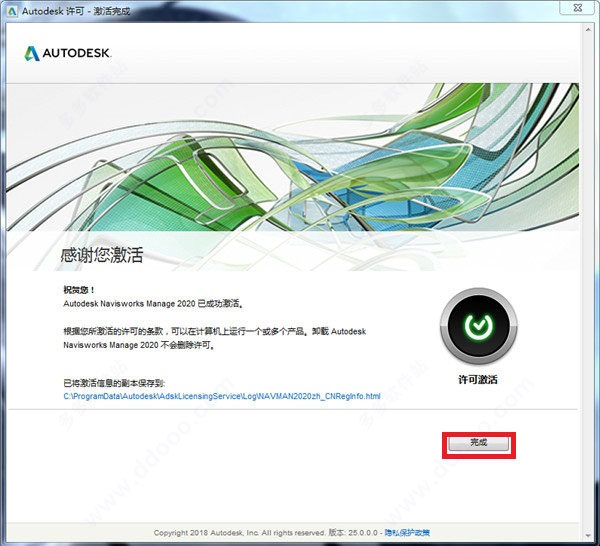
Task: Click the text 已将激活信息的副本保存到:
Action: 114,383
